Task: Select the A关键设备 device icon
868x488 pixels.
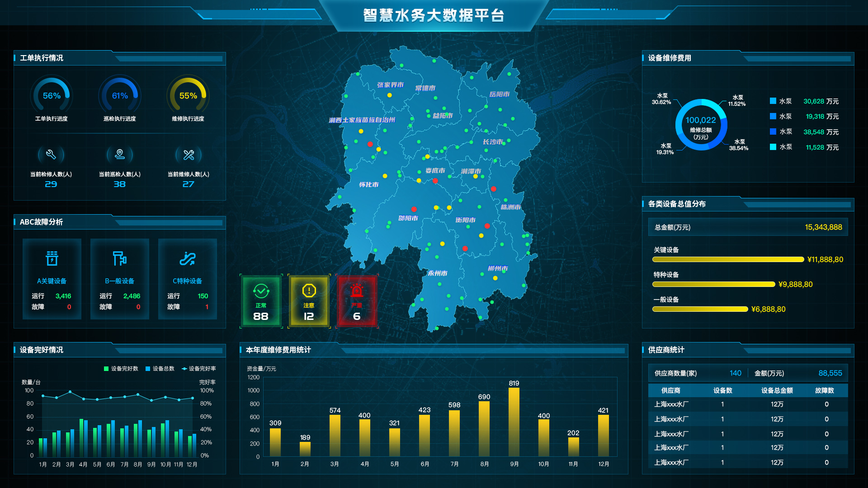Action: point(52,258)
